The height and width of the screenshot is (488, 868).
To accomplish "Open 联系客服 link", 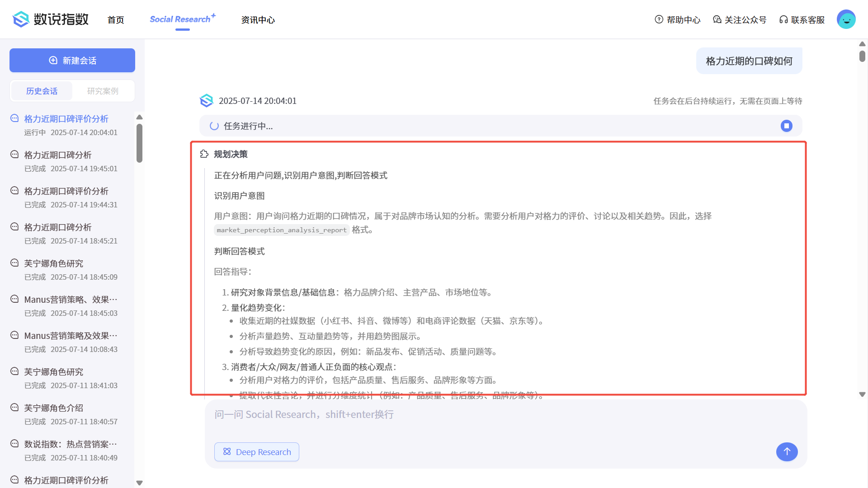I will pyautogui.click(x=802, y=20).
